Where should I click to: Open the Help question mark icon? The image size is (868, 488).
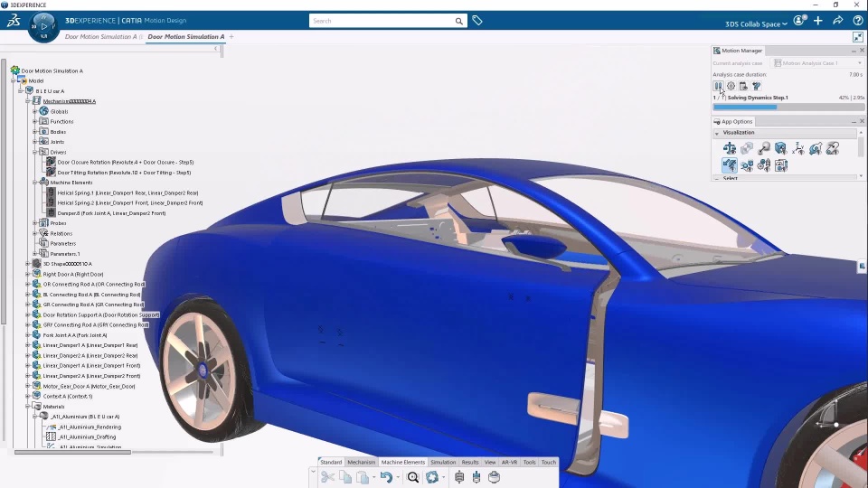click(x=858, y=21)
